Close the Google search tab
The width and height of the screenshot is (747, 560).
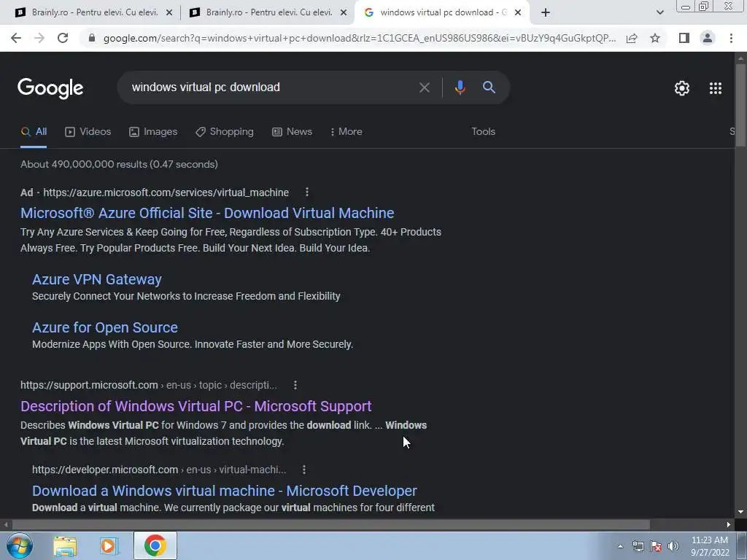pos(518,13)
